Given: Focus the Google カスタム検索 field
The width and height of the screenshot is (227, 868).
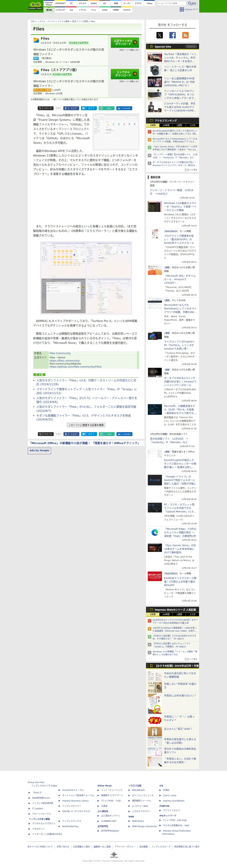Looking at the screenshot, I should pyautogui.click(x=171, y=3).
